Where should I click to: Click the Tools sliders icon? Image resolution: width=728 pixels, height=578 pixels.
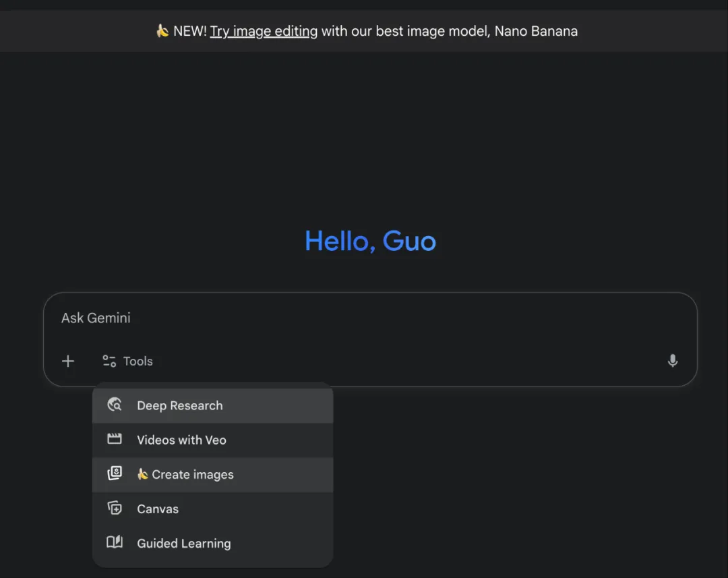[x=109, y=361]
